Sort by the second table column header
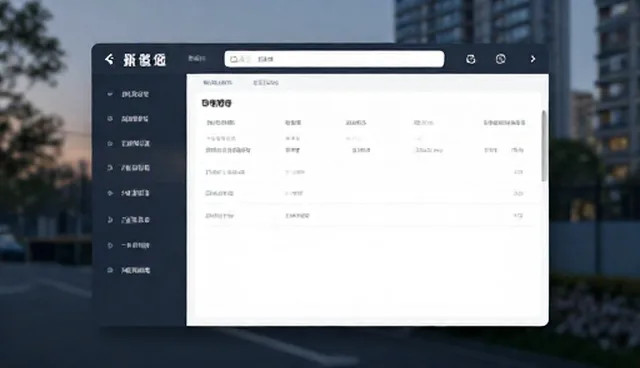 click(x=293, y=122)
